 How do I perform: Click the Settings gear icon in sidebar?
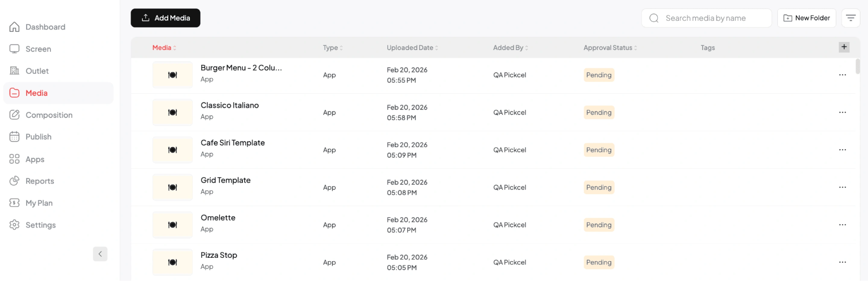click(x=14, y=225)
